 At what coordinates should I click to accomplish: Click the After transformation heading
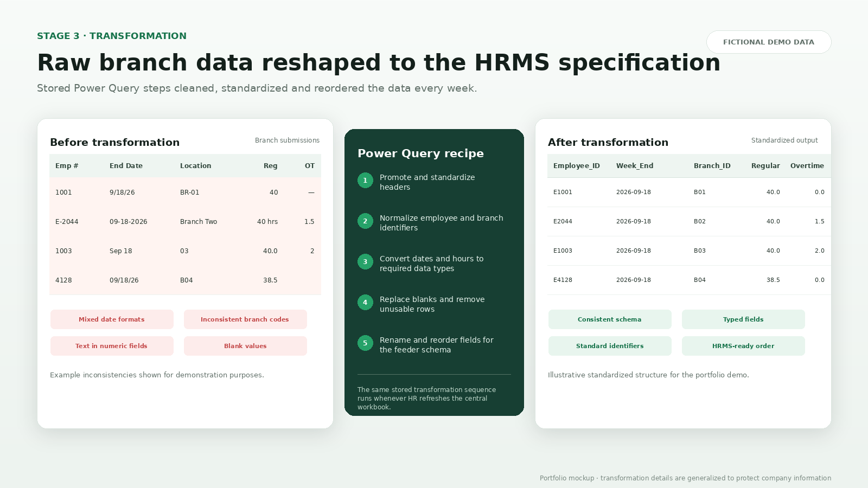(608, 142)
